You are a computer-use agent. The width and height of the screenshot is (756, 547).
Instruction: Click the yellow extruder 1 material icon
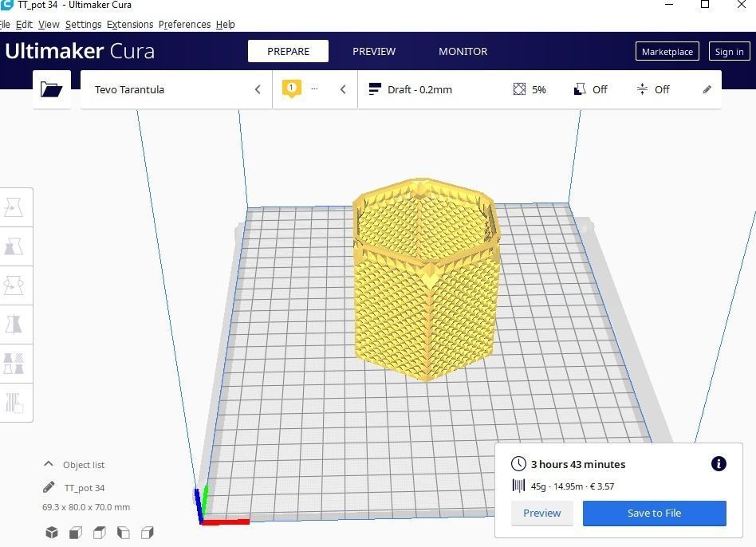(x=291, y=89)
